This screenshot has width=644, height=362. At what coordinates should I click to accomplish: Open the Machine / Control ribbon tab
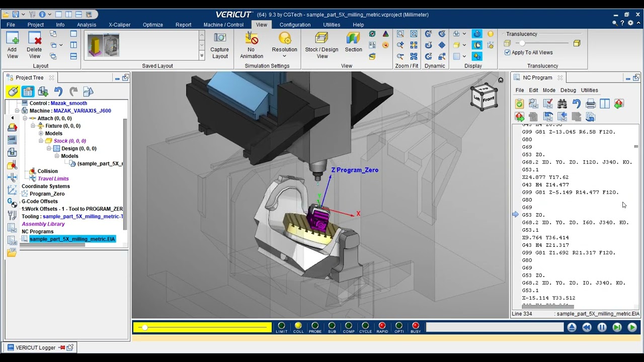(223, 25)
